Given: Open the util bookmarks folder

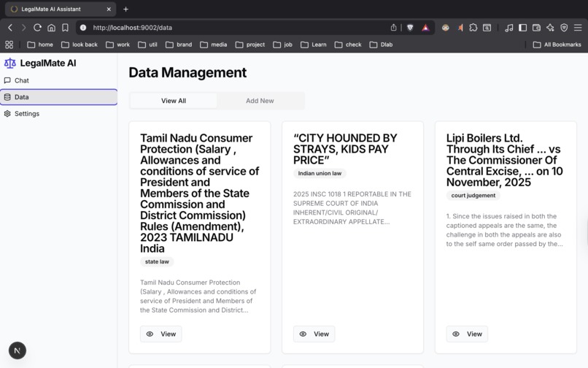Looking at the screenshot, I should point(148,45).
